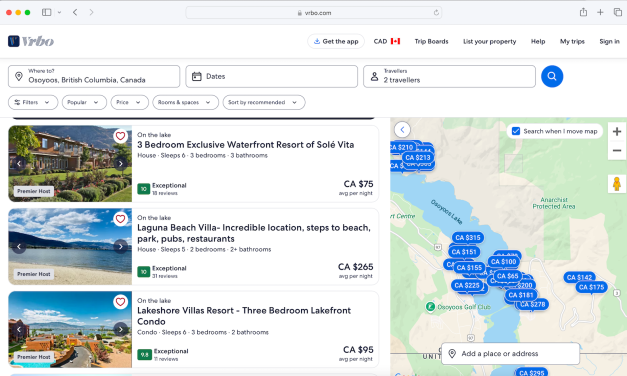
Task: Click the Safari Share button
Action: tap(583, 12)
